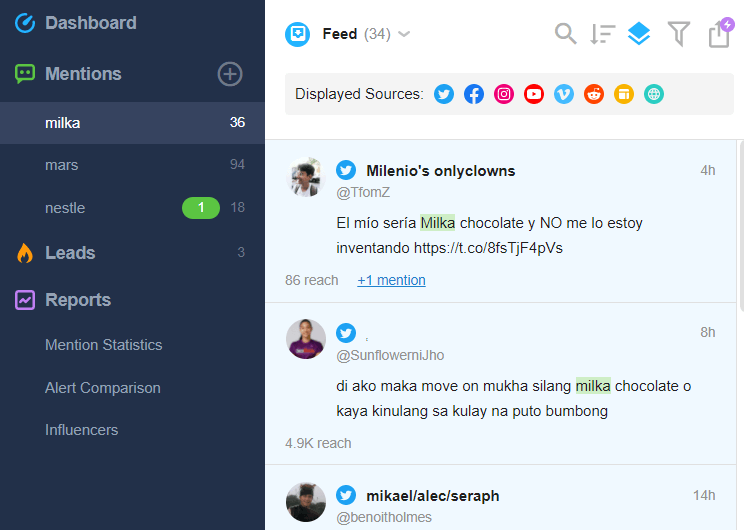Image resolution: width=744 pixels, height=530 pixels.
Task: Click the 4h timestamp on first mention
Action: [x=707, y=170]
